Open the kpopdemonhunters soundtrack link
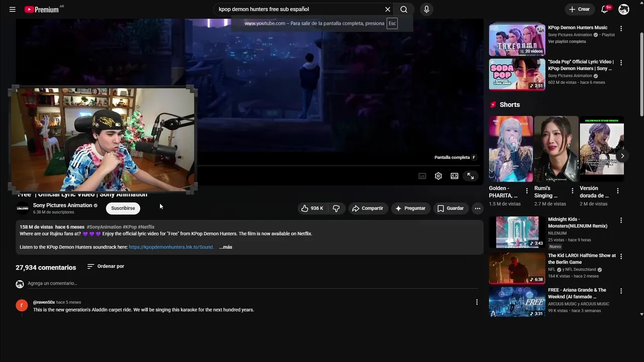 pos(171,247)
